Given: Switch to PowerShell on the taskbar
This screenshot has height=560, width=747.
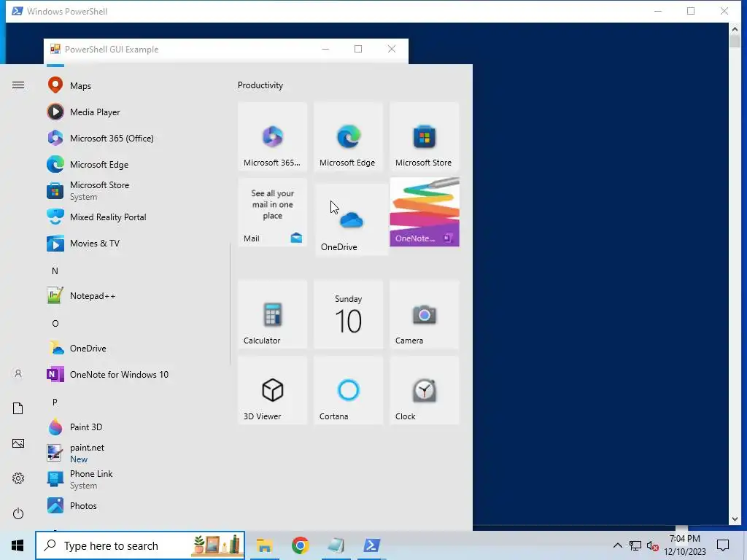Looking at the screenshot, I should click(x=371, y=545).
